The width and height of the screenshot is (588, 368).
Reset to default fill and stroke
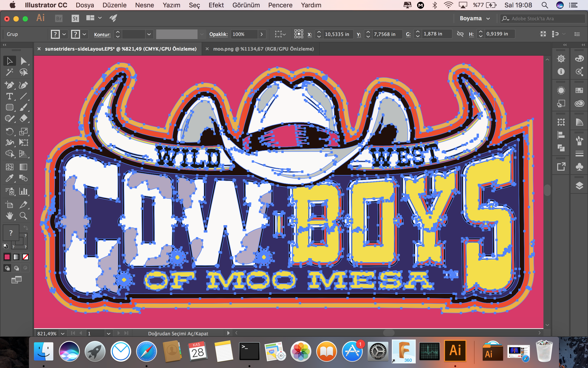click(5, 246)
